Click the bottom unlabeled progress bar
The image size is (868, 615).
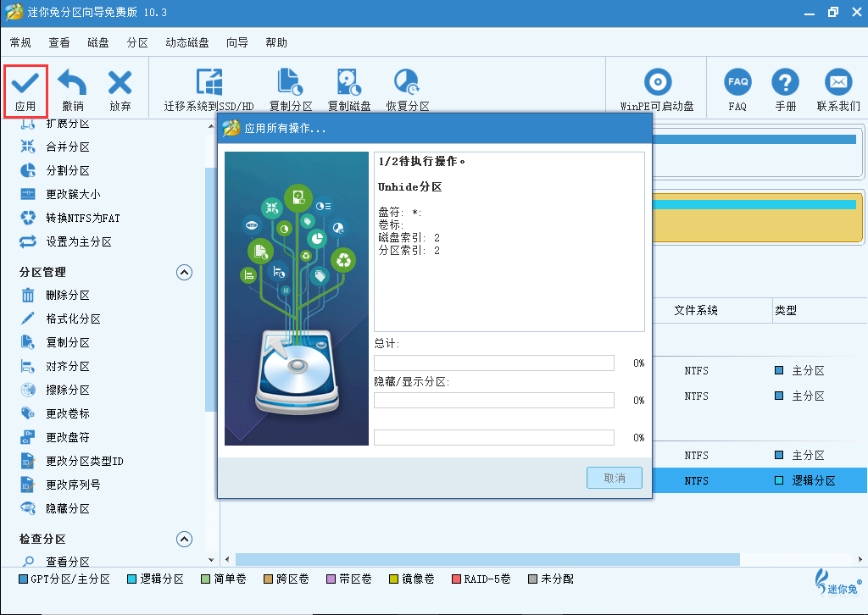[494, 437]
